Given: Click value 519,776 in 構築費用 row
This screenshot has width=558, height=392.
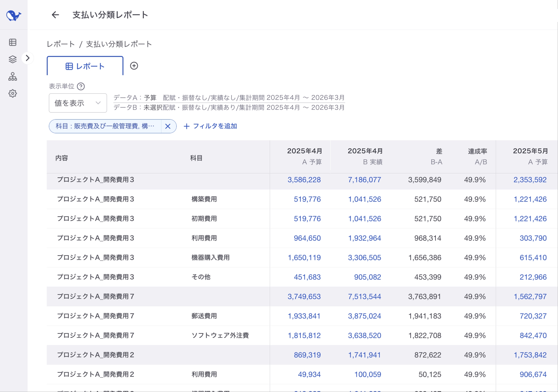Looking at the screenshot, I should pyautogui.click(x=307, y=199).
